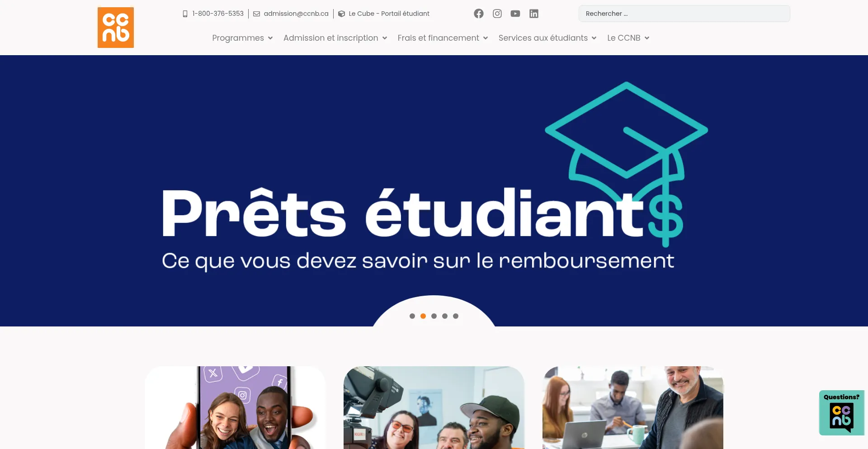The image size is (868, 449).
Task: Expand the Le CCNB dropdown menu
Action: 628,38
